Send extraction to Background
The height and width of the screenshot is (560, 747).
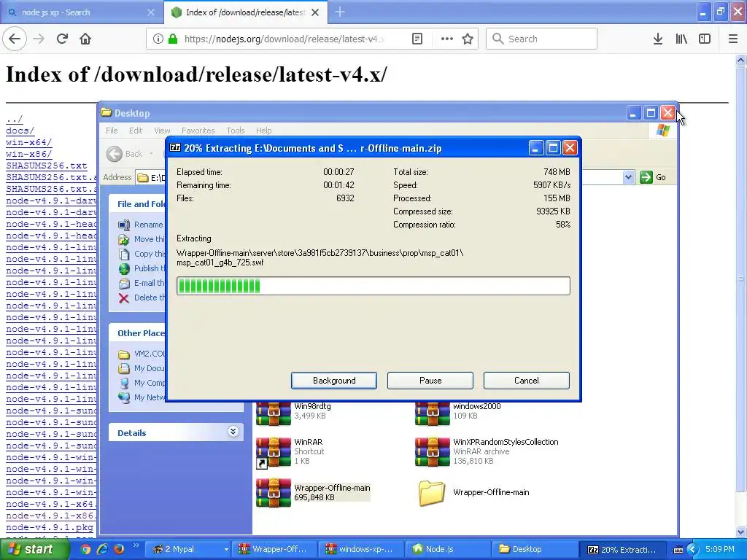click(x=334, y=381)
